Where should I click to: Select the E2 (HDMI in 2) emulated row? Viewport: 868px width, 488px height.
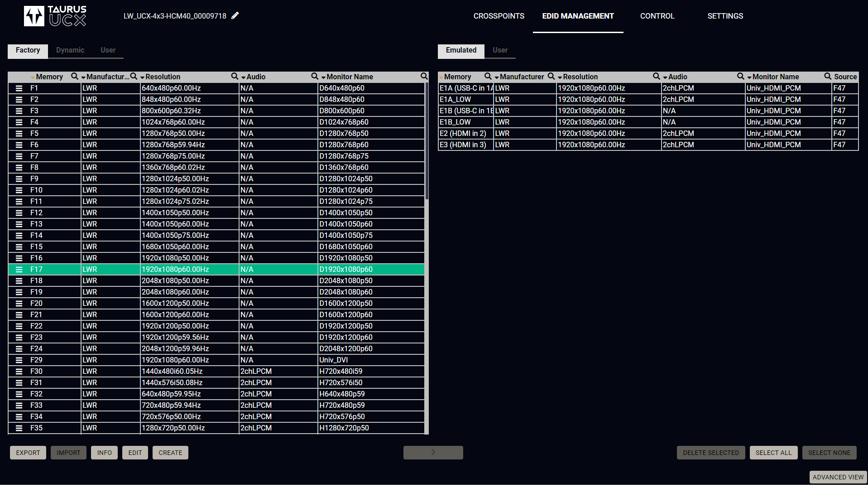click(x=463, y=134)
